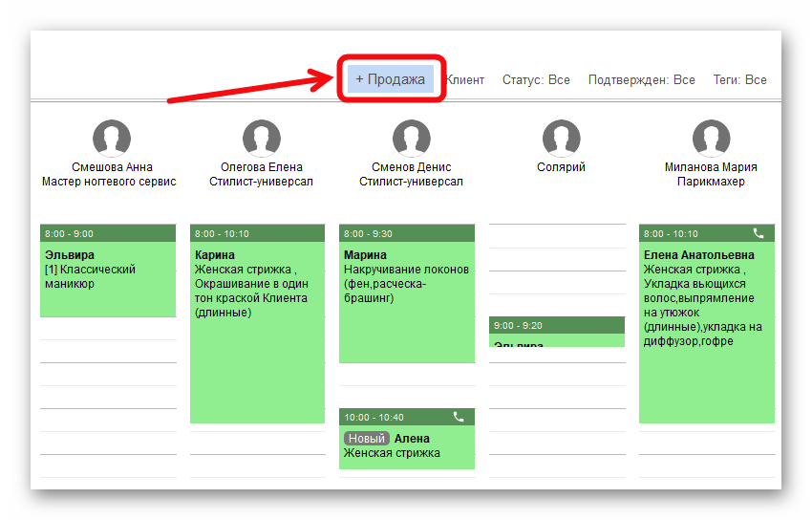Click Смешова Анна's avatar icon

click(x=112, y=139)
